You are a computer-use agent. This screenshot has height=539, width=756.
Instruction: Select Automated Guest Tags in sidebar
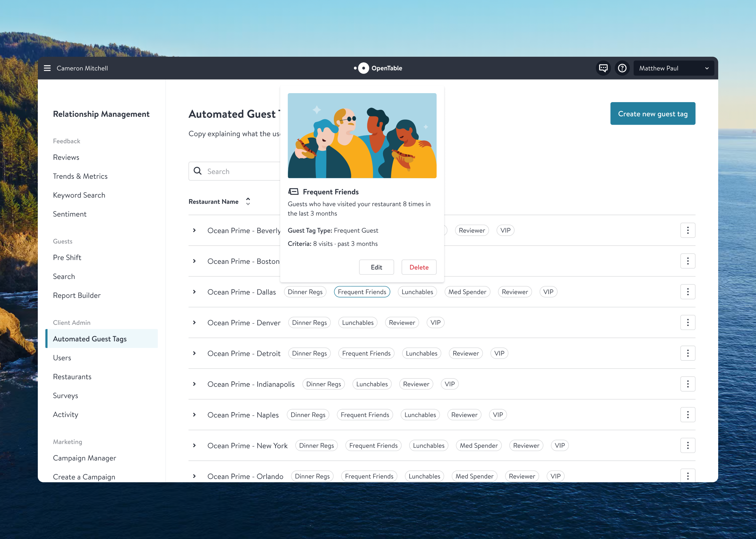[101, 339]
